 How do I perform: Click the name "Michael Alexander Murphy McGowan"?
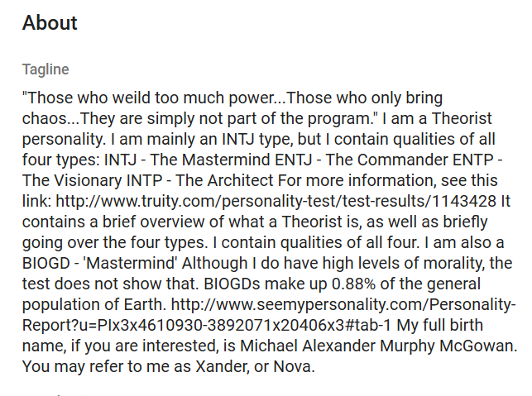[x=378, y=346]
